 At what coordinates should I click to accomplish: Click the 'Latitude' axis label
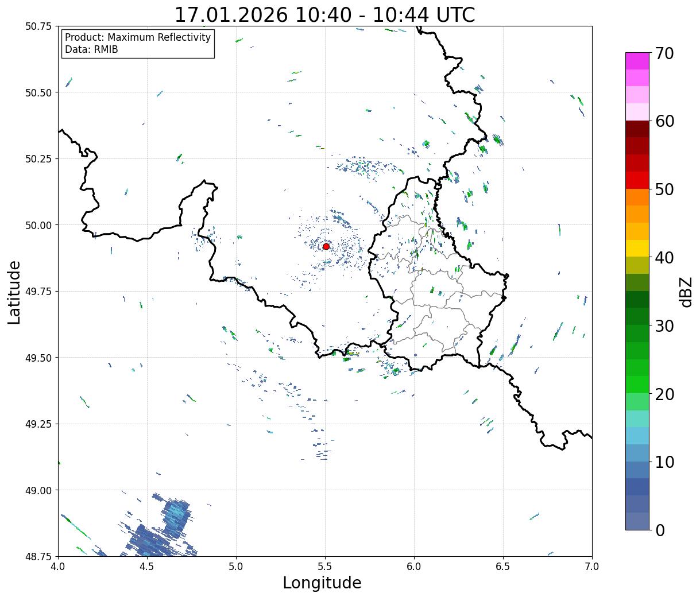pyautogui.click(x=14, y=292)
